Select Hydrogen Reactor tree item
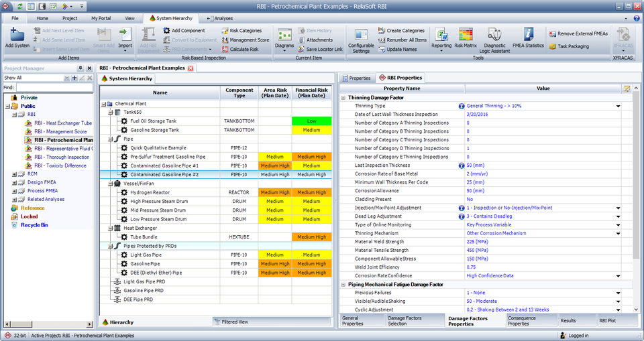This screenshot has height=341, width=644. 150,192
